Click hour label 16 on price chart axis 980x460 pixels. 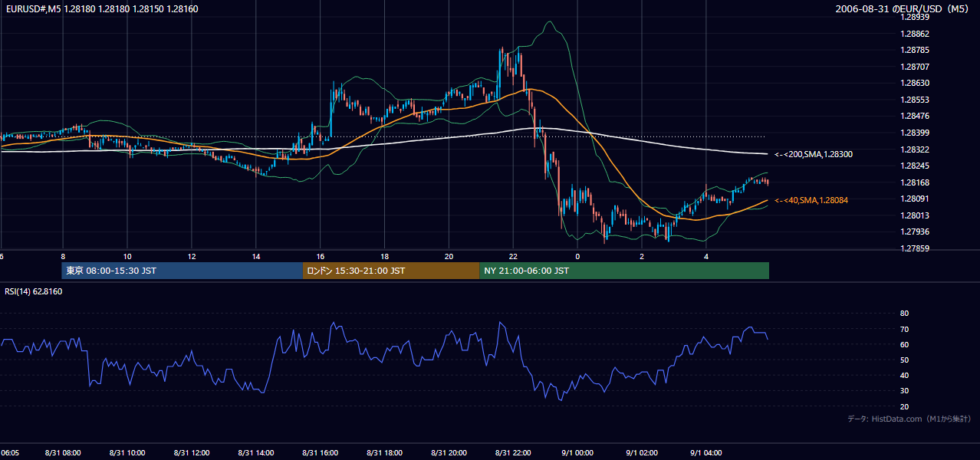(x=321, y=256)
